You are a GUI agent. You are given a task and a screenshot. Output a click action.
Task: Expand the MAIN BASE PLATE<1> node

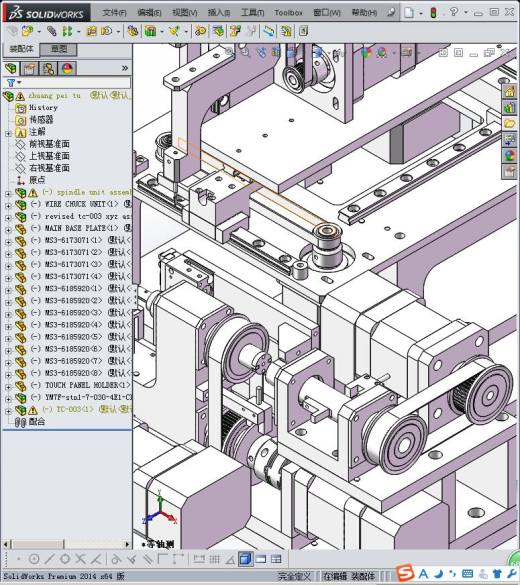[x=8, y=229]
